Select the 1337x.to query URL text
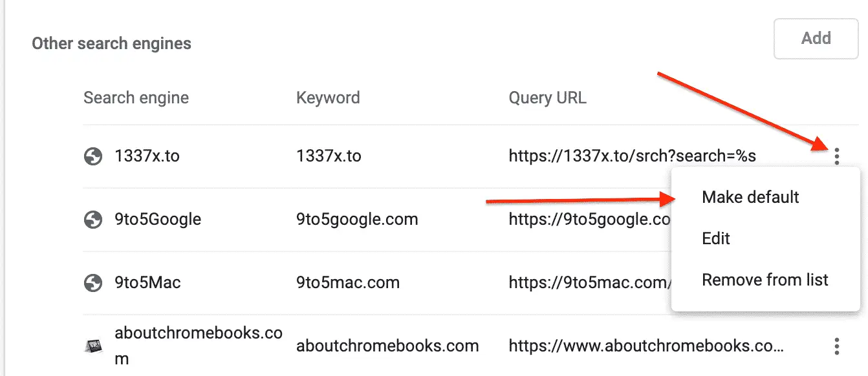 tap(633, 156)
